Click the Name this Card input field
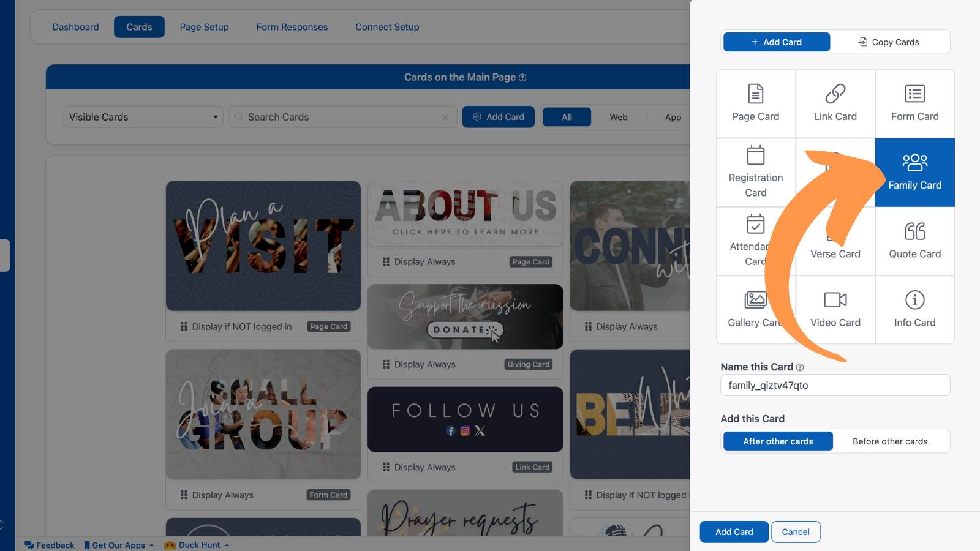The height and width of the screenshot is (551, 980). point(835,385)
